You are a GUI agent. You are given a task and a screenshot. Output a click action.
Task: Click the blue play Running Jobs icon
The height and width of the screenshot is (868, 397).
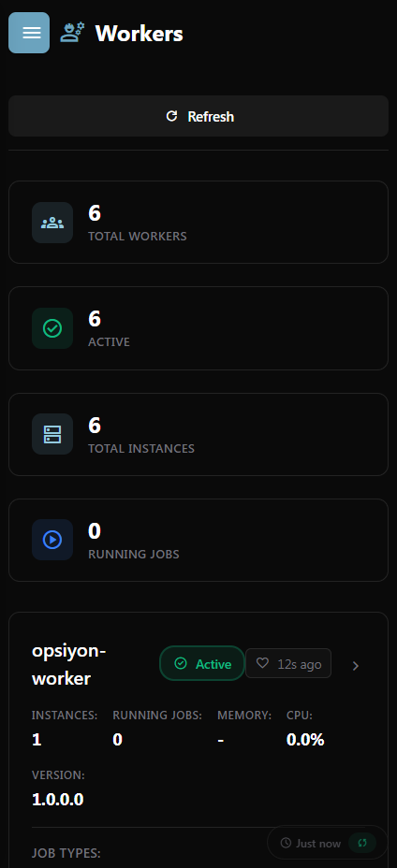(52, 540)
